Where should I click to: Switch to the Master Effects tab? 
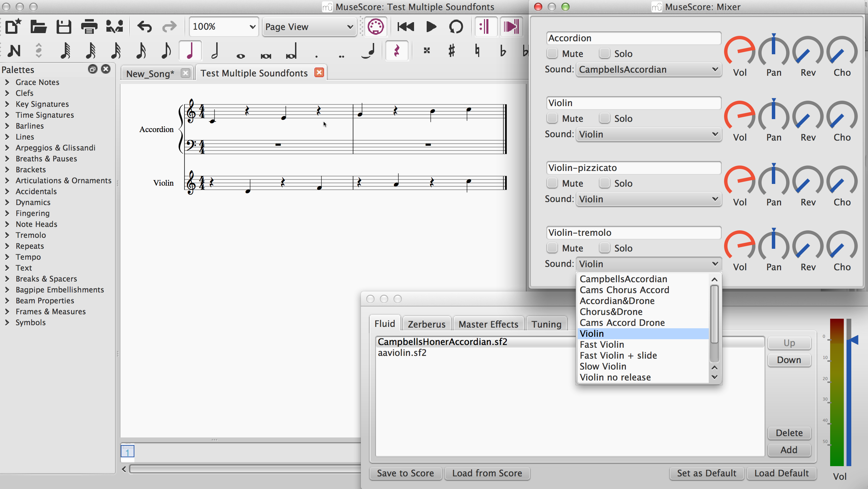tap(488, 324)
